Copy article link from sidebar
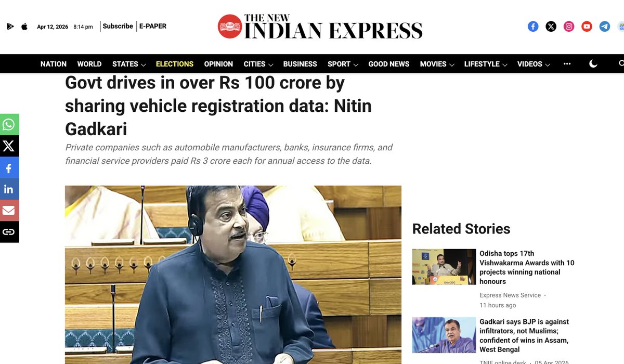Screen dimensions: 624x364 tap(9, 232)
